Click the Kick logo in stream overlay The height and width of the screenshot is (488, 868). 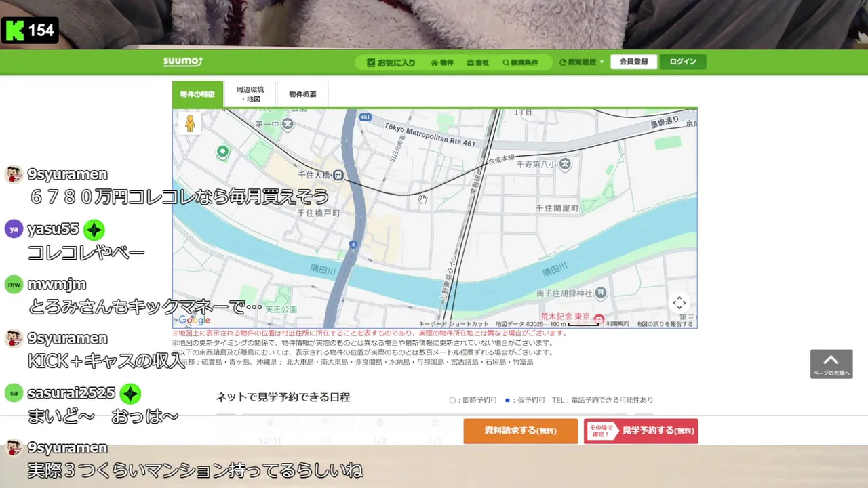pos(14,30)
